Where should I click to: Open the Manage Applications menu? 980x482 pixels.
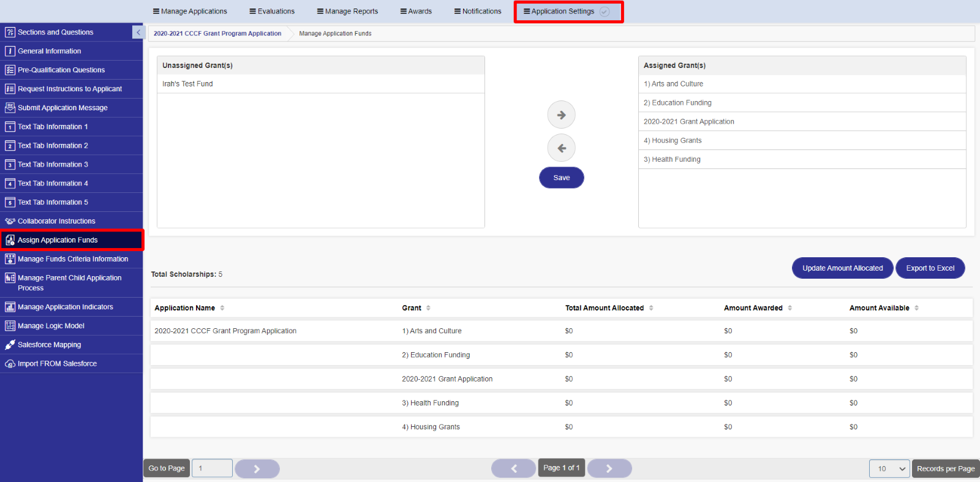[x=190, y=11]
